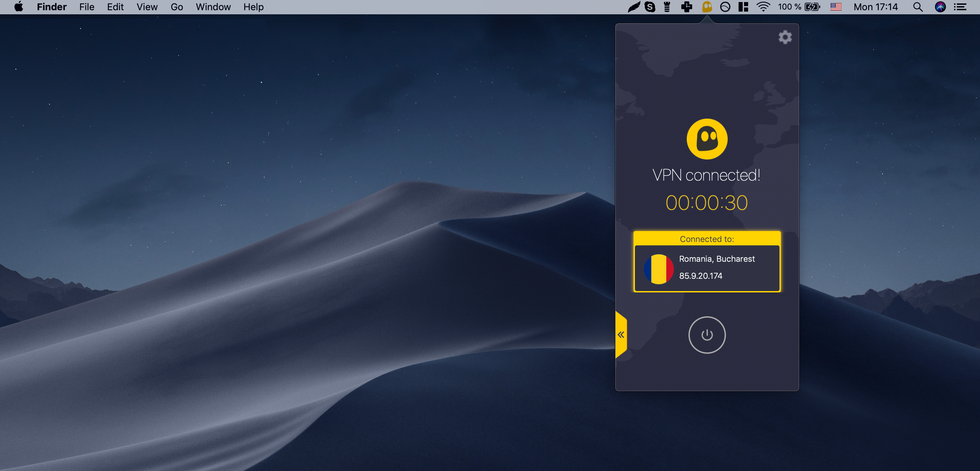
Task: Open CyberGhost settings gear
Action: pos(785,37)
